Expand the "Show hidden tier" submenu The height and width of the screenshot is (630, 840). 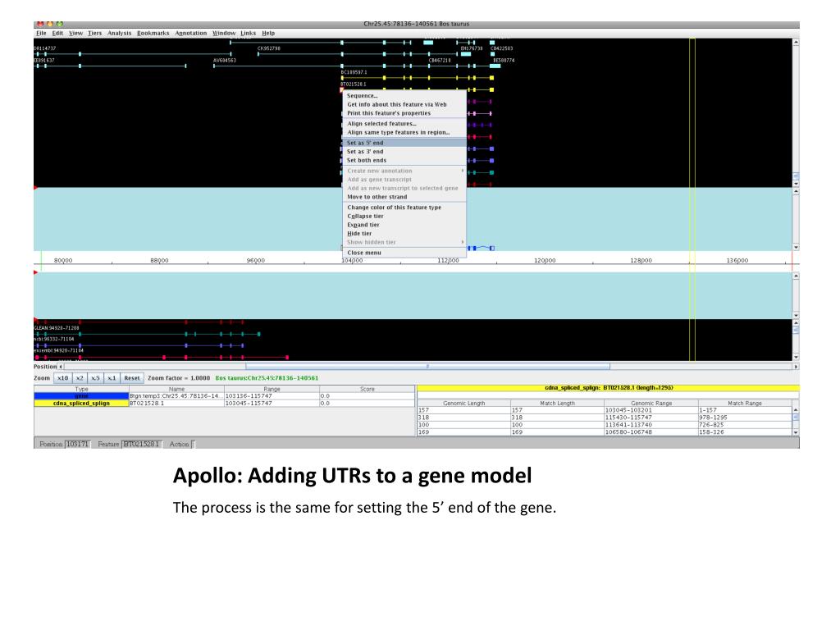tap(404, 242)
